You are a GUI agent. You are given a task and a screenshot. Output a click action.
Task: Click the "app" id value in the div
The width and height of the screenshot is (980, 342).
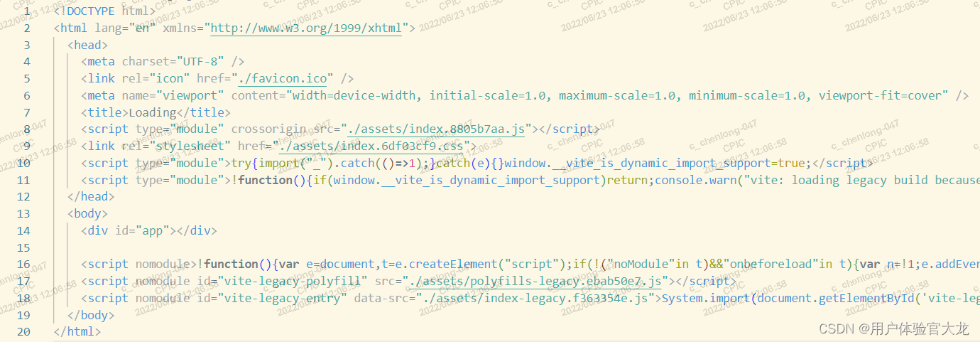[x=156, y=230]
